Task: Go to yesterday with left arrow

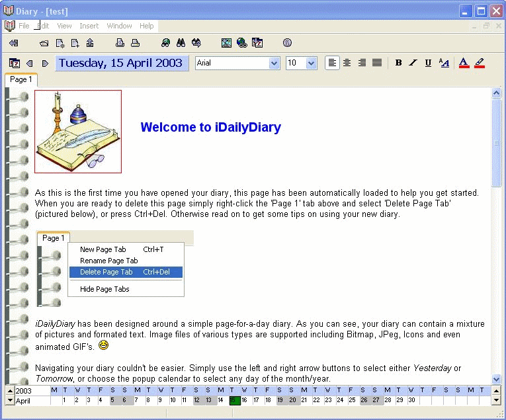Action: pyautogui.click(x=29, y=63)
